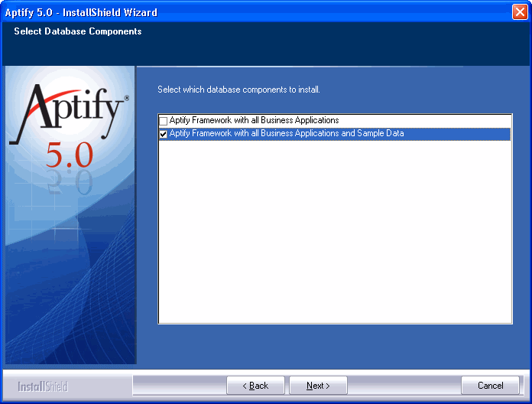This screenshot has height=404, width=532.
Task: Proceed with the Next button
Action: [x=318, y=386]
